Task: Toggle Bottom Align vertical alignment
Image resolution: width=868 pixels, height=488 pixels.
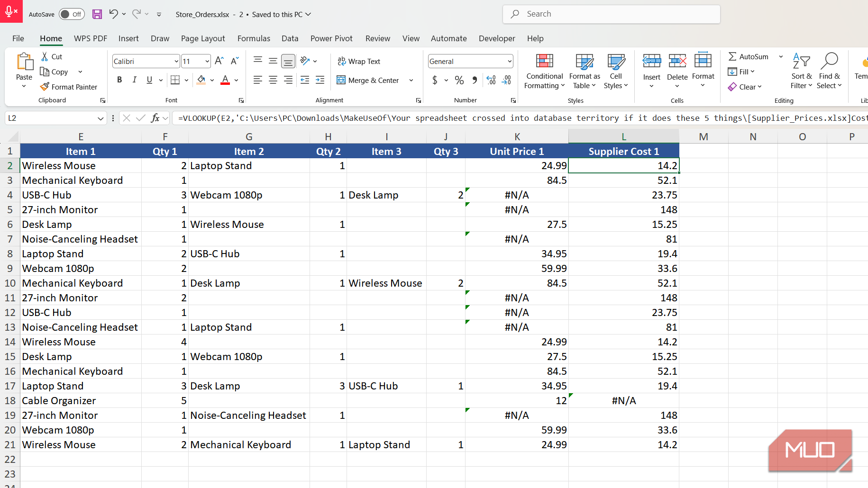Action: tap(288, 61)
